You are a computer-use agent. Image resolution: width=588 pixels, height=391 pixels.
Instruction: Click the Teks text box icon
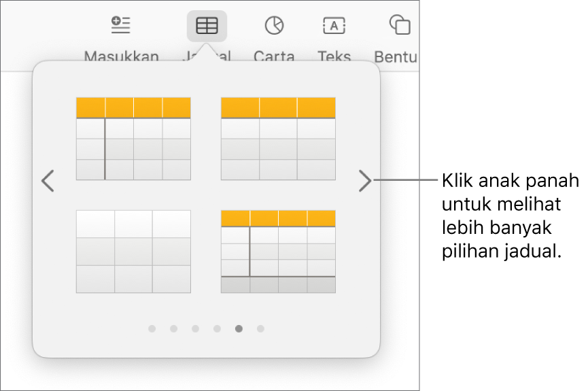(334, 26)
